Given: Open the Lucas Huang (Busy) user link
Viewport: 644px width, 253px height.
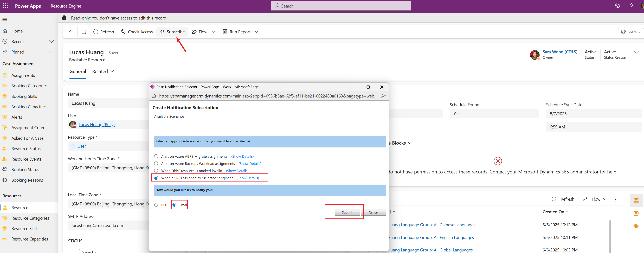Looking at the screenshot, I should click(96, 125).
